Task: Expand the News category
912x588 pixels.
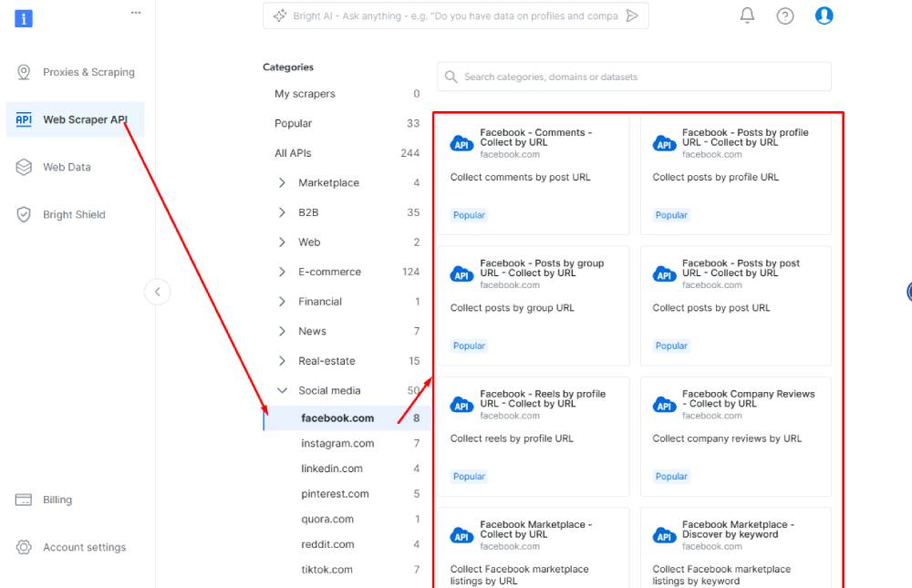Action: click(x=282, y=331)
